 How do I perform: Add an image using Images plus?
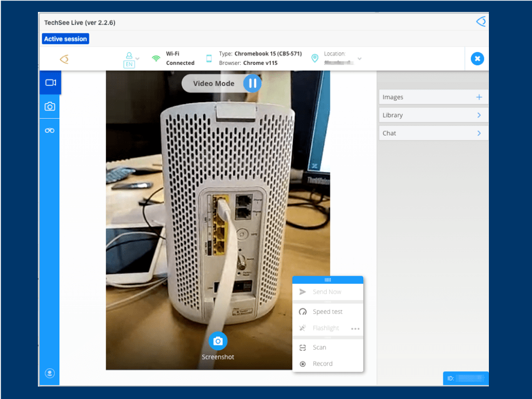(478, 97)
